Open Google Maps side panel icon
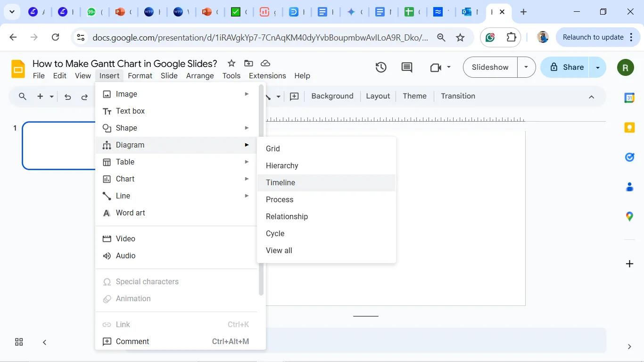 pyautogui.click(x=629, y=216)
